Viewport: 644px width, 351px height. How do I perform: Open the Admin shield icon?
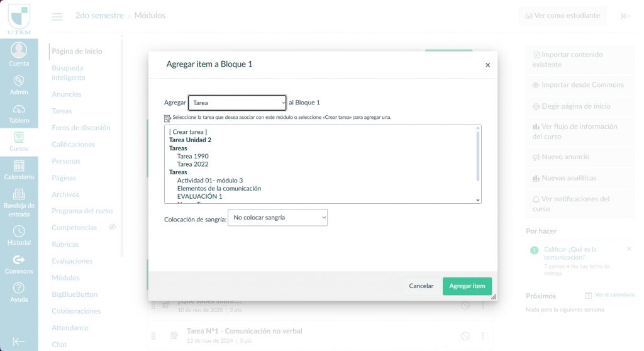tap(19, 81)
